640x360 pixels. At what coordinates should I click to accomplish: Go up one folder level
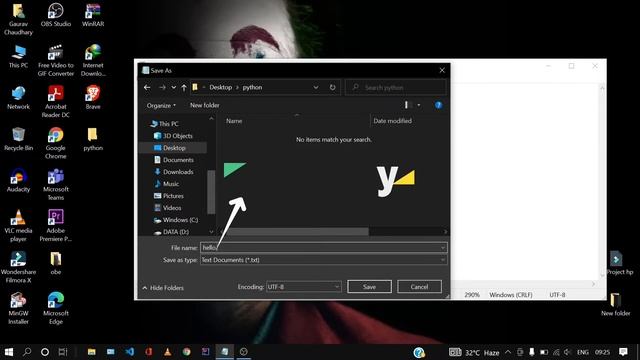[x=184, y=88]
